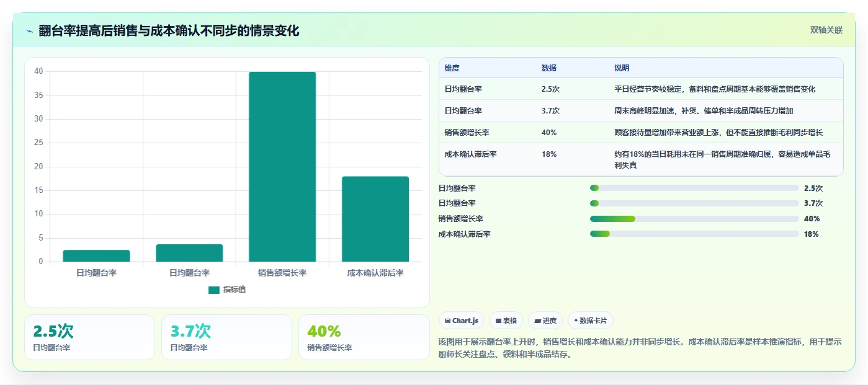Screen dimensions: 868x385
Task: Open the 3.7次 日均翻台率 data card
Action: (x=226, y=337)
